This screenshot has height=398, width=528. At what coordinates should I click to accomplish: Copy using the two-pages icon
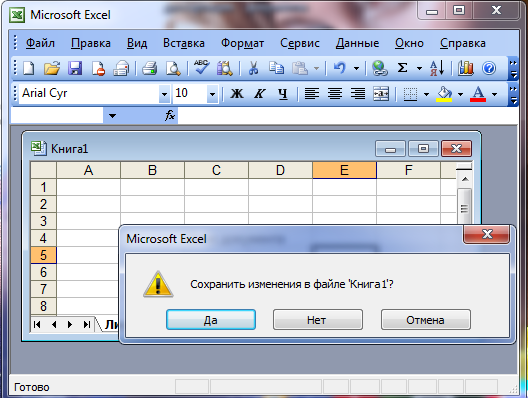(x=276, y=68)
